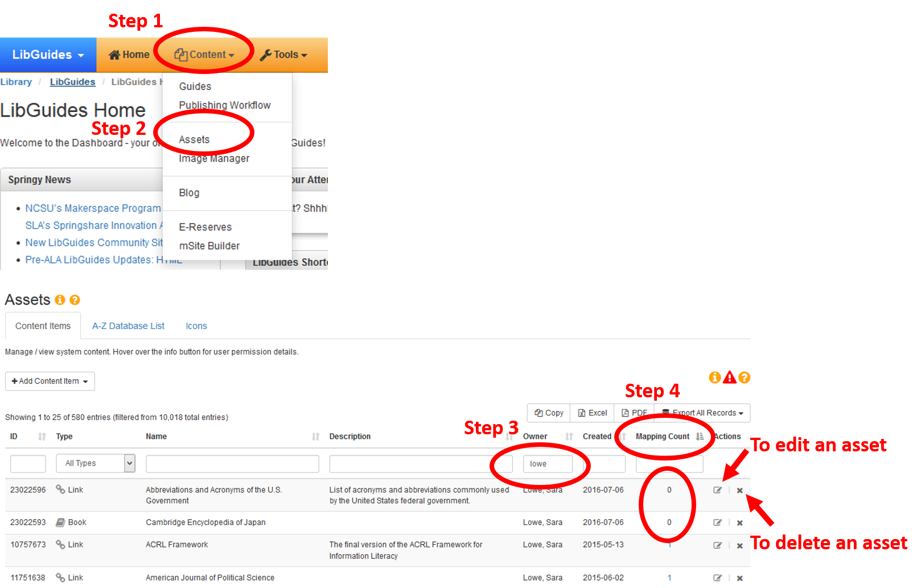This screenshot has width=921, height=588.
Task: Click the Description filter input field
Action: click(x=421, y=464)
